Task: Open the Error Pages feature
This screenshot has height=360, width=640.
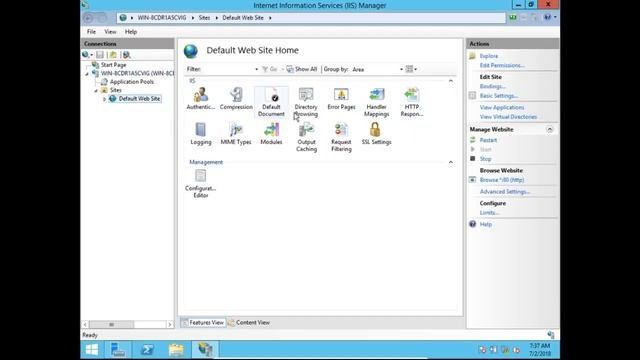Action: (x=341, y=99)
